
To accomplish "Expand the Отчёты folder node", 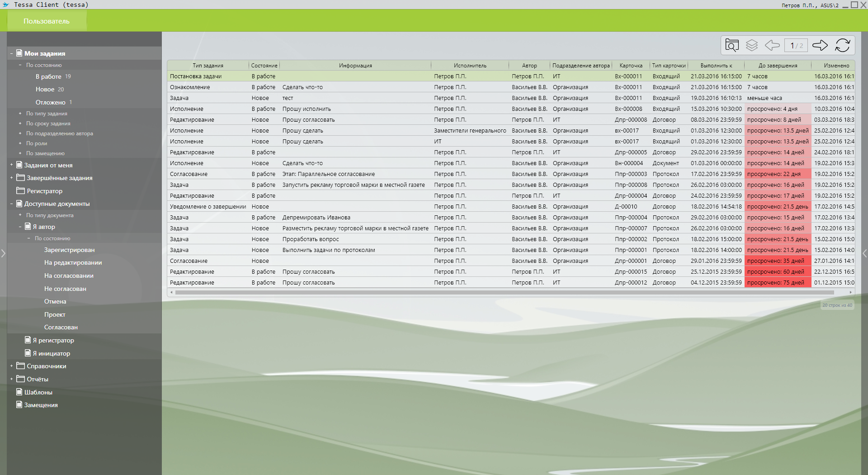I will coord(11,379).
